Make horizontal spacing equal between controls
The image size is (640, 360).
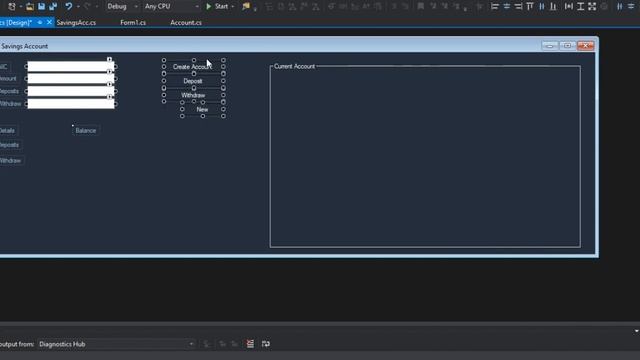620,7
